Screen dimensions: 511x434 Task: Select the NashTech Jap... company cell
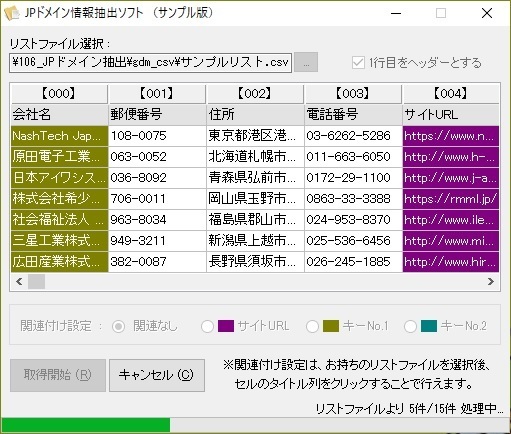click(x=59, y=136)
